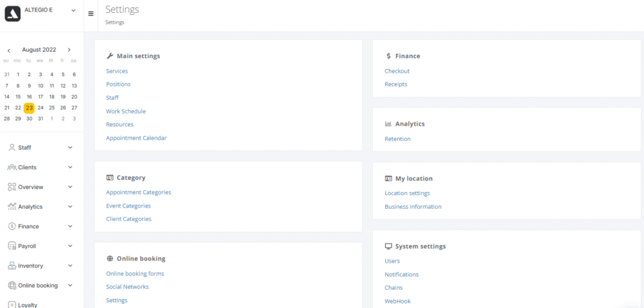Expand the Inventory sidebar menu chevron

tap(70, 265)
